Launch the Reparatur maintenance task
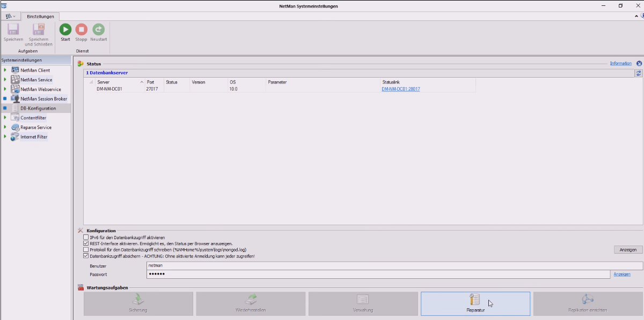This screenshot has width=644, height=320. tap(475, 303)
